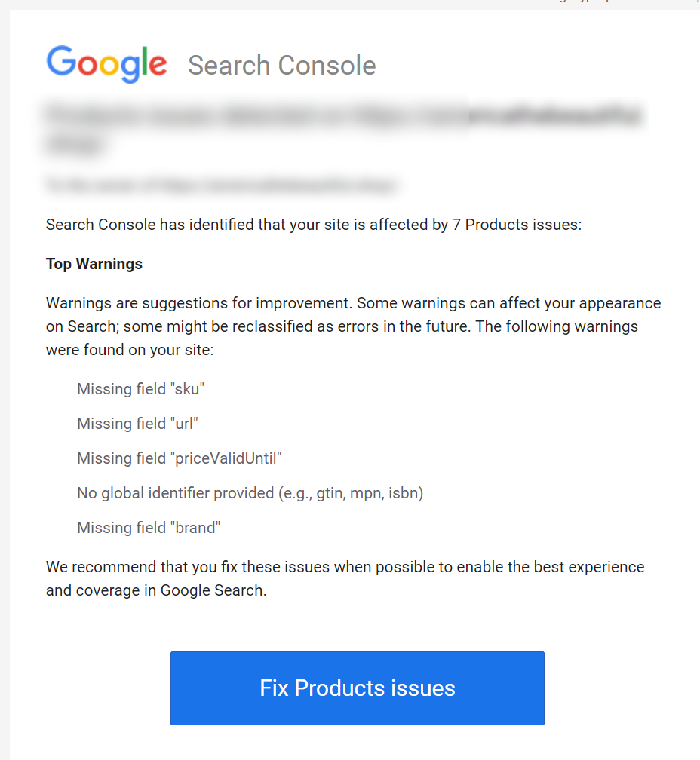Click the Fix Products issues button
700x760 pixels.
358,688
